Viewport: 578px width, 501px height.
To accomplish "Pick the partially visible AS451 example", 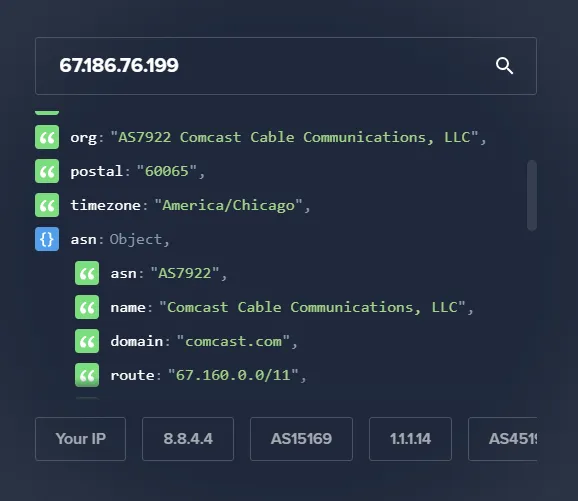I will click(x=502, y=439).
